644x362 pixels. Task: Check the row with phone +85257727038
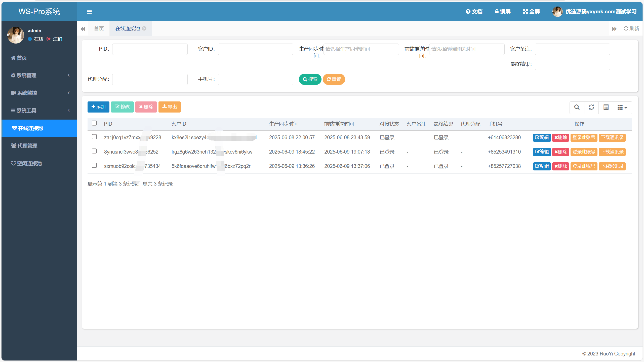94,165
